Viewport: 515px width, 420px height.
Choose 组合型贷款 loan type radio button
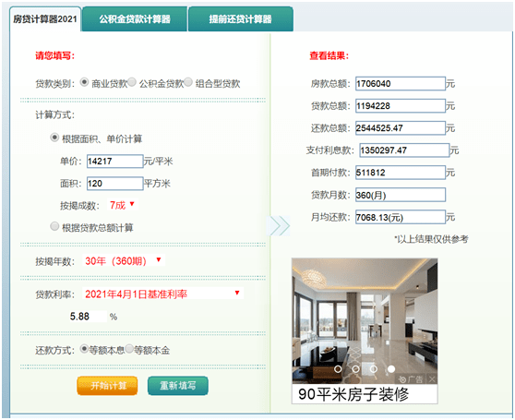coord(188,82)
